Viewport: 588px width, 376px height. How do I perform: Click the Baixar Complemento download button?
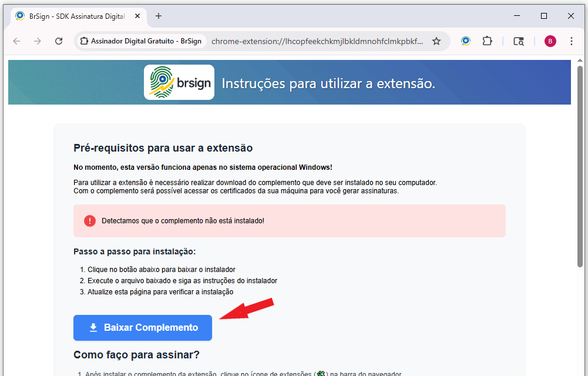pos(143,328)
